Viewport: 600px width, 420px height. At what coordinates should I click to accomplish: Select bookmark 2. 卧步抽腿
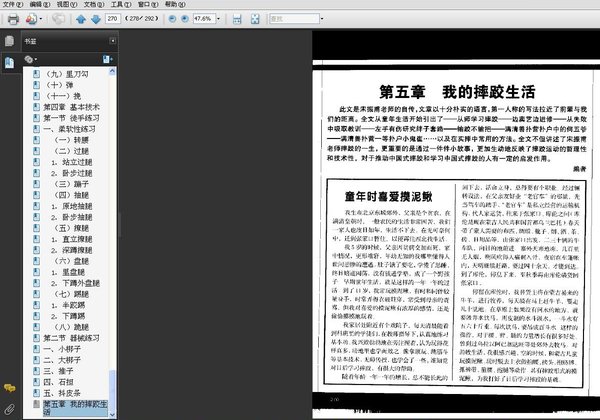[x=72, y=217]
